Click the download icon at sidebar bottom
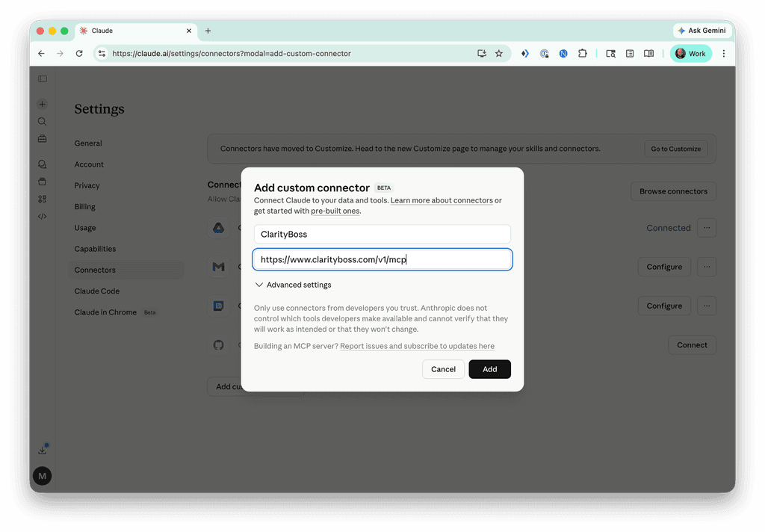Image resolution: width=765 pixels, height=532 pixels. pos(43,450)
